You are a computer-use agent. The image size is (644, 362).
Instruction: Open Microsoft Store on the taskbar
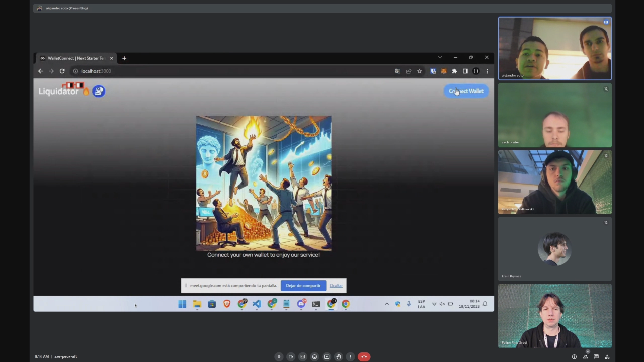(212, 304)
